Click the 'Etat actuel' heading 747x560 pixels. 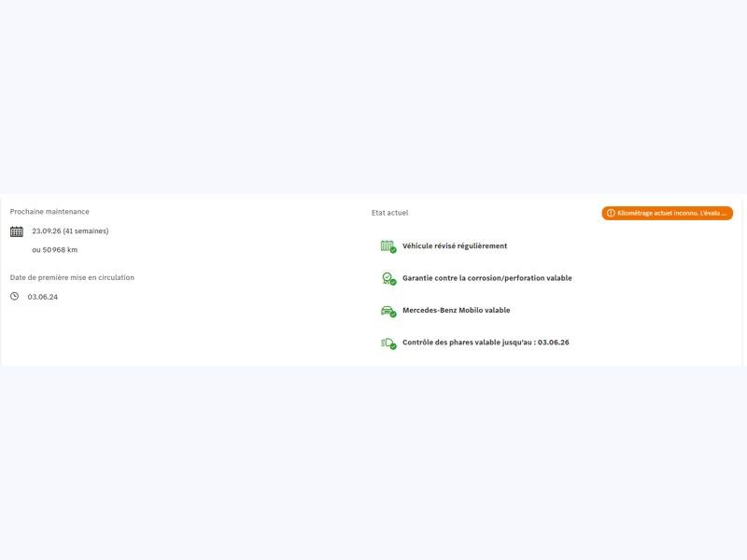(x=389, y=213)
